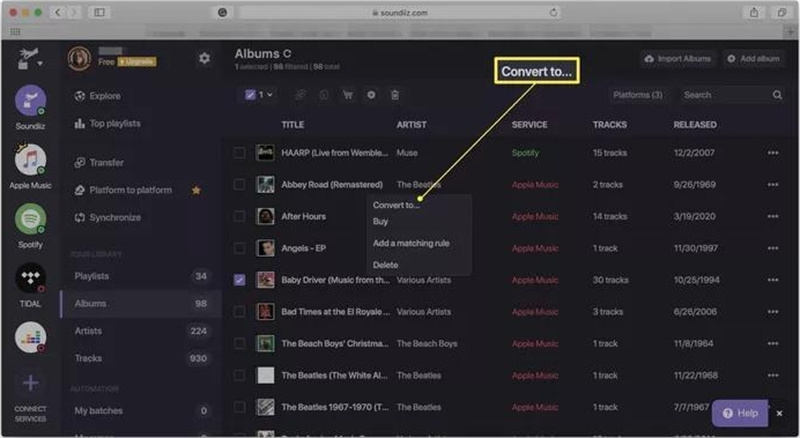This screenshot has height=438, width=800.
Task: Open more options for After Hours row
Action: coord(773,216)
